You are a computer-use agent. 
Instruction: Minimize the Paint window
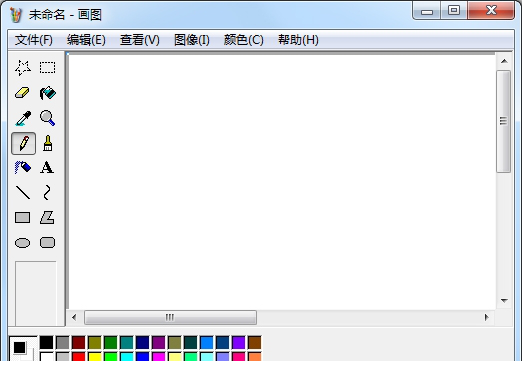click(x=427, y=11)
